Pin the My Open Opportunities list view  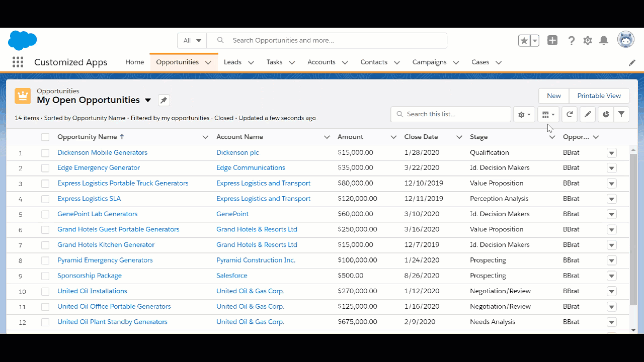coord(164,101)
